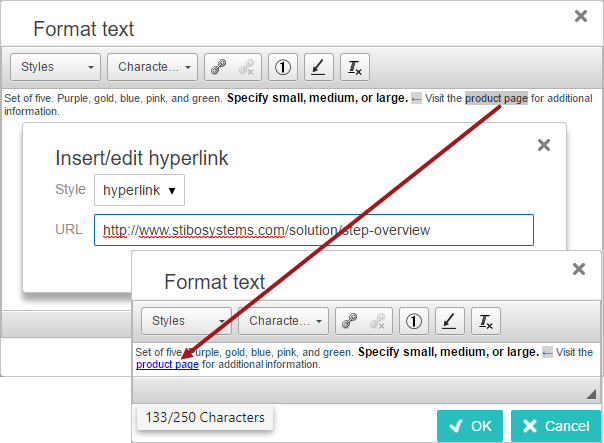Click the '133/250 Characters' counter
This screenshot has height=443, width=604.
click(x=205, y=418)
